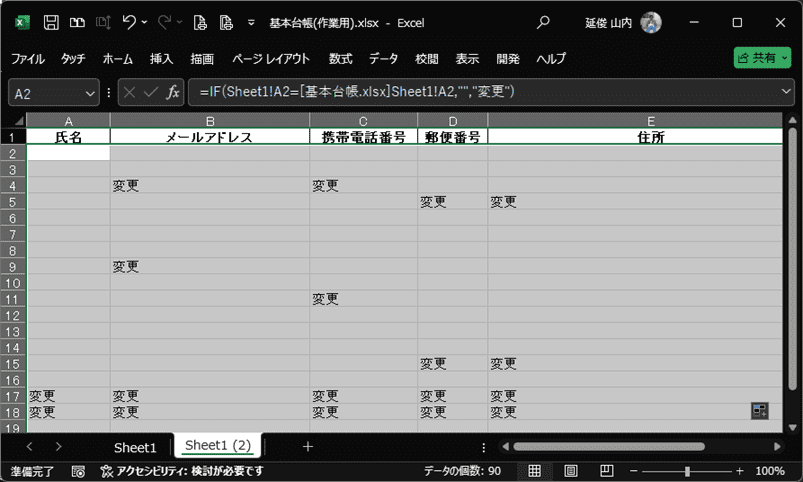803x482 pixels.
Task: Open the Name Box dropdown for A2
Action: click(90, 92)
